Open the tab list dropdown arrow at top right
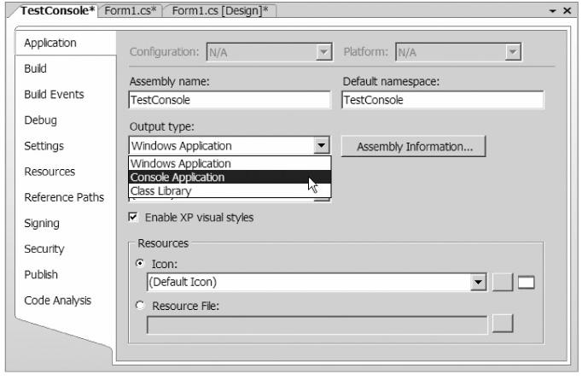 (552, 11)
